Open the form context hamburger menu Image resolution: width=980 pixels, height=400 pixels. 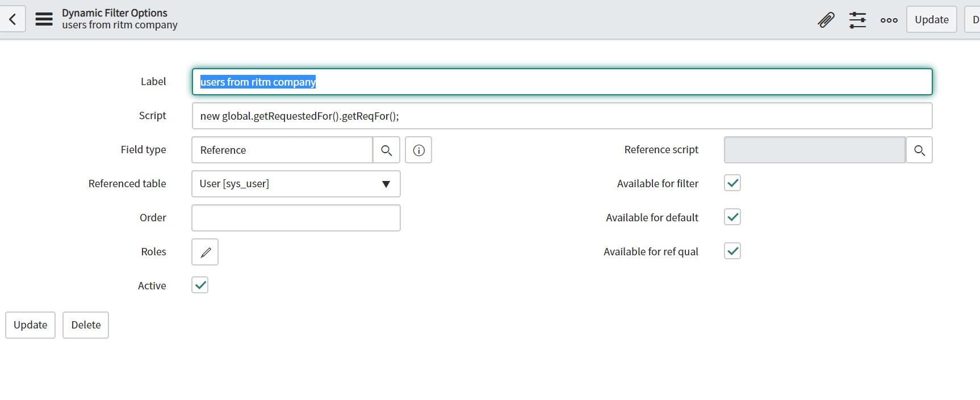point(44,19)
